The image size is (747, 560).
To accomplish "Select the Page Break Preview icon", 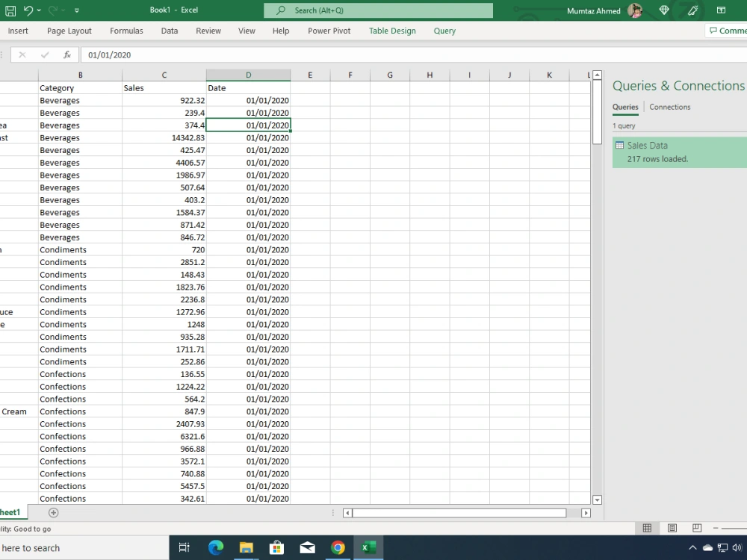I will pyautogui.click(x=697, y=528).
